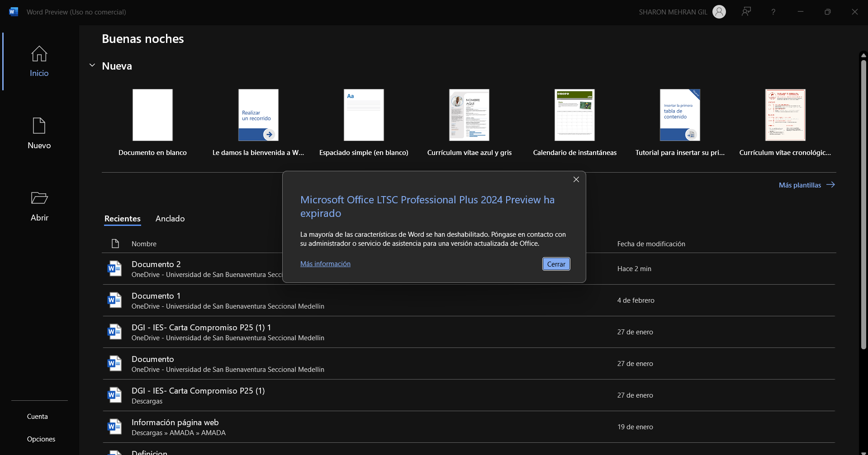The height and width of the screenshot is (455, 868).
Task: Click the Más plantillas arrow link
Action: pyautogui.click(x=806, y=185)
